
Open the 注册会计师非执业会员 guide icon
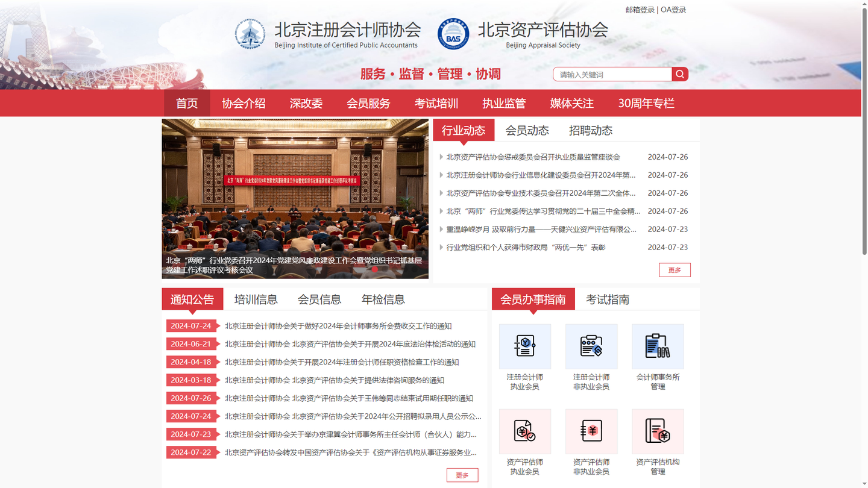591,346
